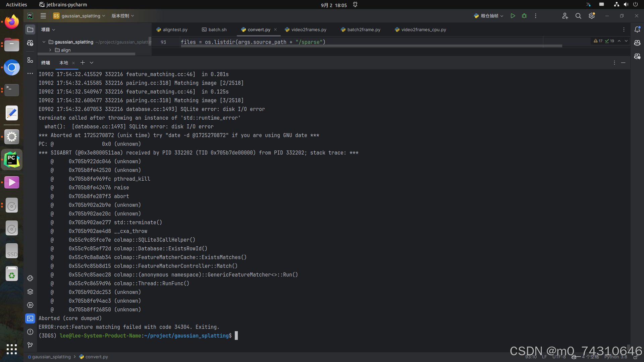Start debugging with the bug icon
Viewport: 644px width, 362px height.
[x=524, y=16]
